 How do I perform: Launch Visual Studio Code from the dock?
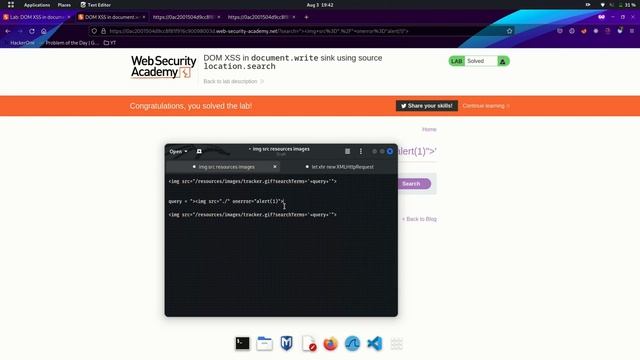[x=375, y=343]
